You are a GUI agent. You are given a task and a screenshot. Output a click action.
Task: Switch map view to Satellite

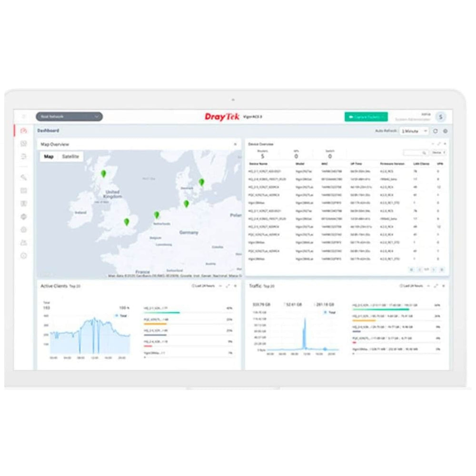pos(70,157)
